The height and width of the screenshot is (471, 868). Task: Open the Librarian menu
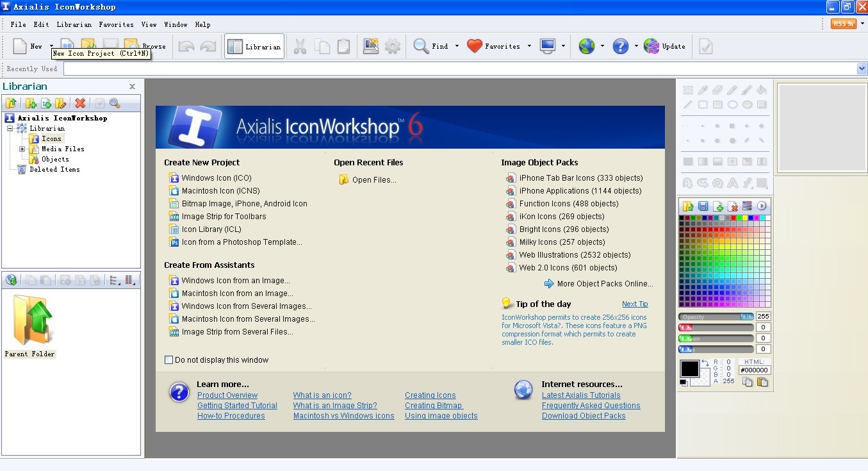tap(74, 24)
